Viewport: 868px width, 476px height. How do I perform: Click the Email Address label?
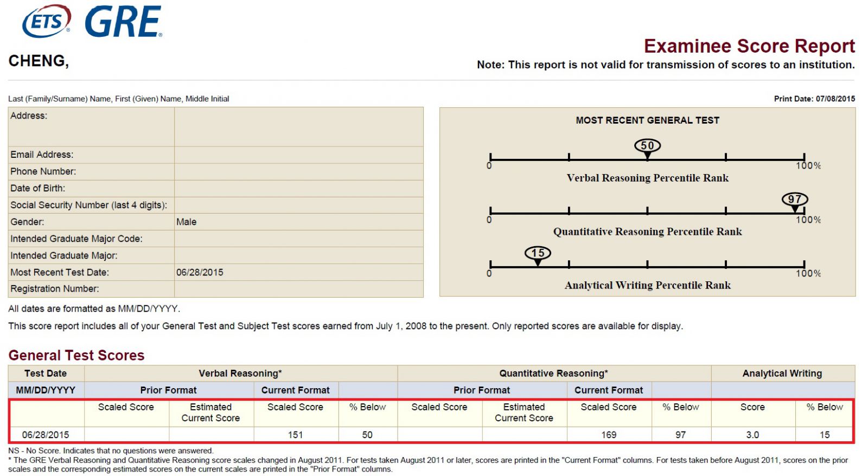[x=42, y=155]
